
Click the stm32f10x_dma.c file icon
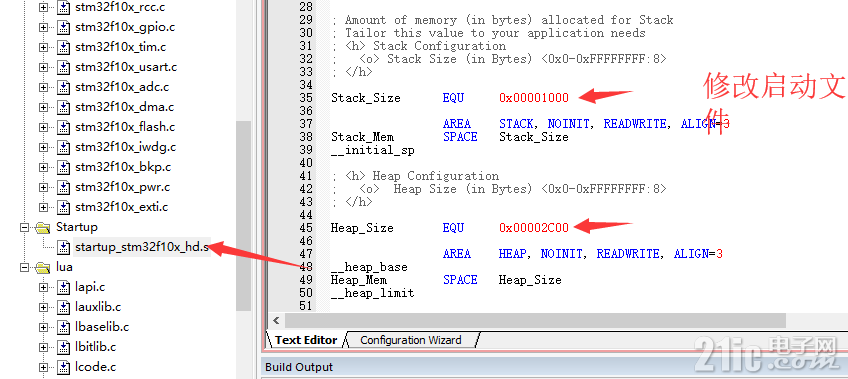pos(64,108)
